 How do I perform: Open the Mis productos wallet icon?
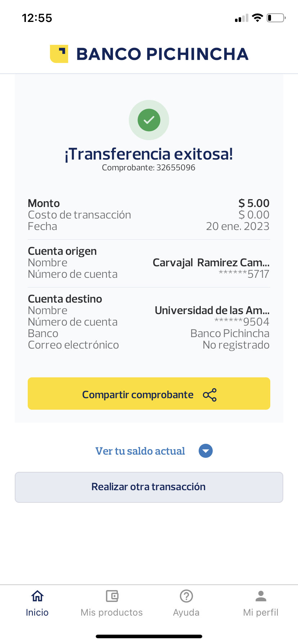click(112, 596)
